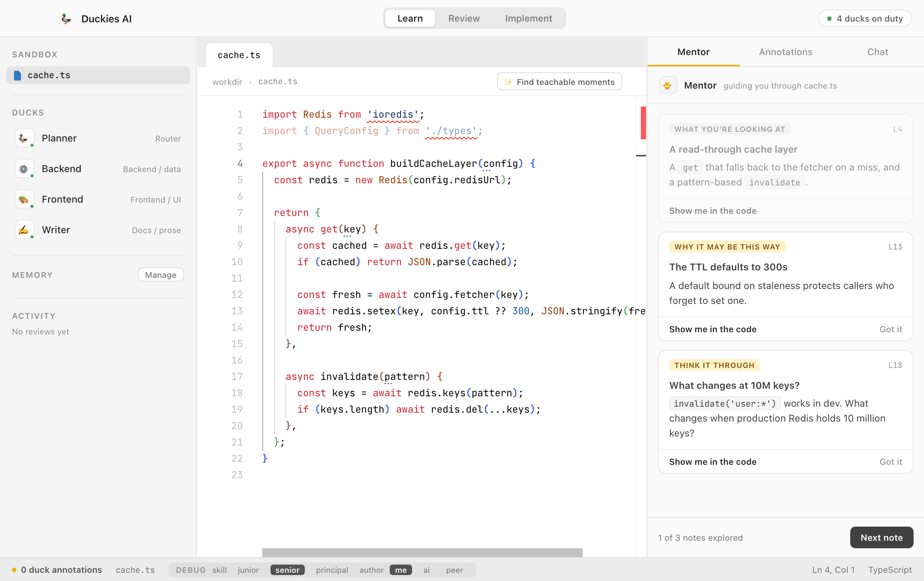The height and width of the screenshot is (581, 924).
Task: Select the Backend duck gear icon
Action: click(x=24, y=169)
